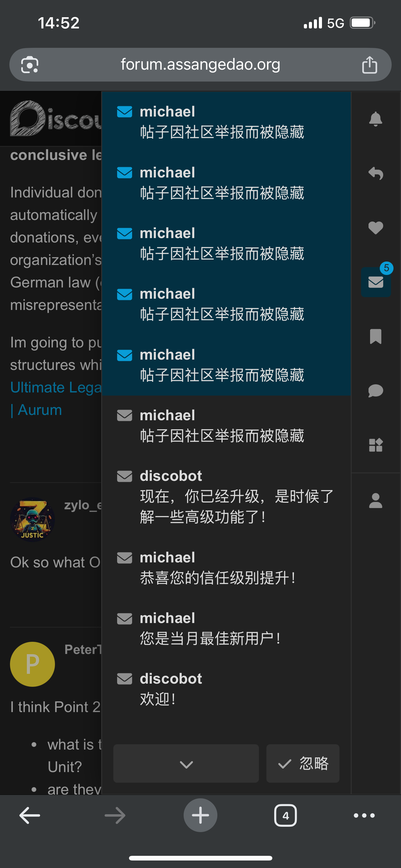Select the messages envelope tab with badge

[375, 282]
